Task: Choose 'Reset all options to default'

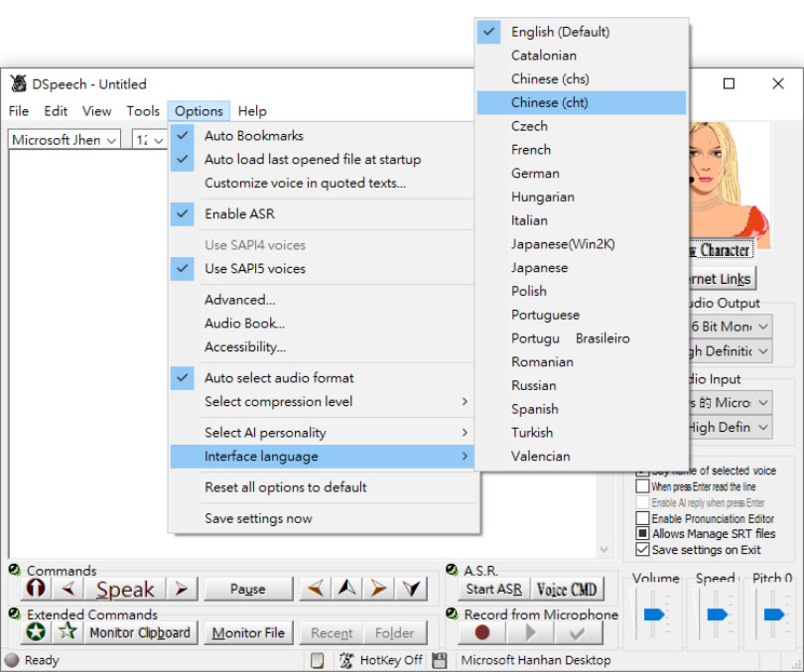Action: [322, 487]
